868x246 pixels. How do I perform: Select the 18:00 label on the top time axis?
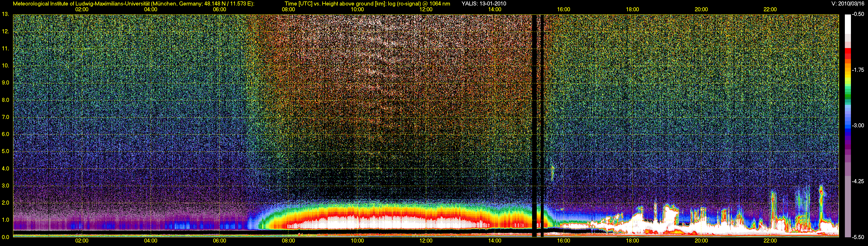pyautogui.click(x=632, y=10)
